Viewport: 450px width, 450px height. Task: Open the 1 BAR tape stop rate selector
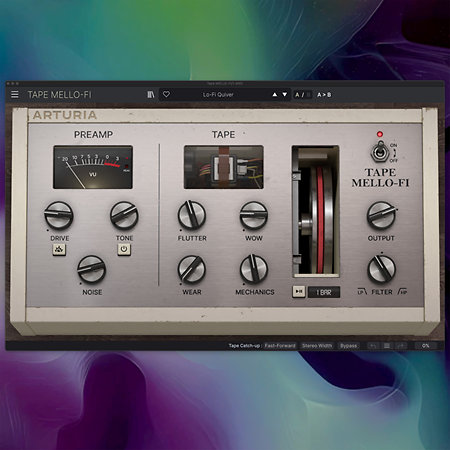coord(324,292)
